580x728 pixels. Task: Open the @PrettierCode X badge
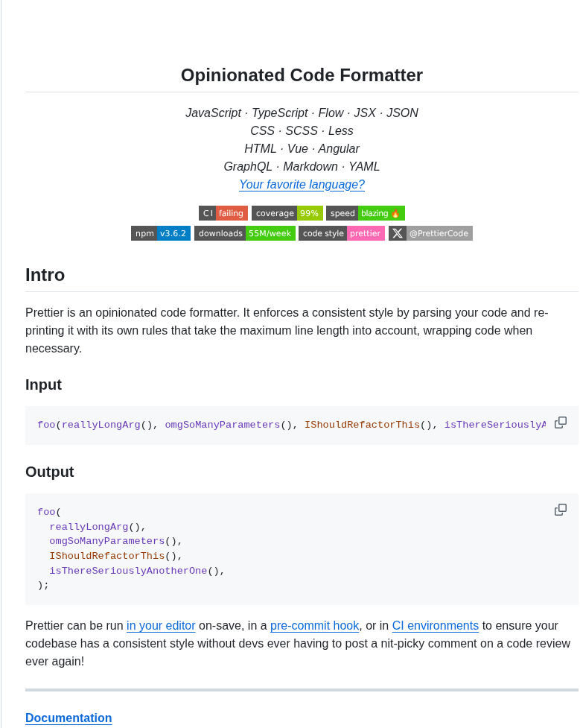(430, 233)
